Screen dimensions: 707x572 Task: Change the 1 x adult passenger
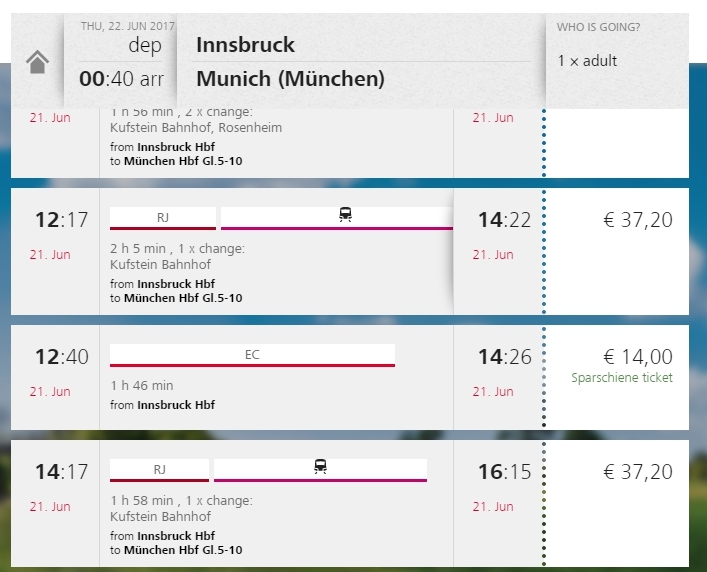pos(587,61)
